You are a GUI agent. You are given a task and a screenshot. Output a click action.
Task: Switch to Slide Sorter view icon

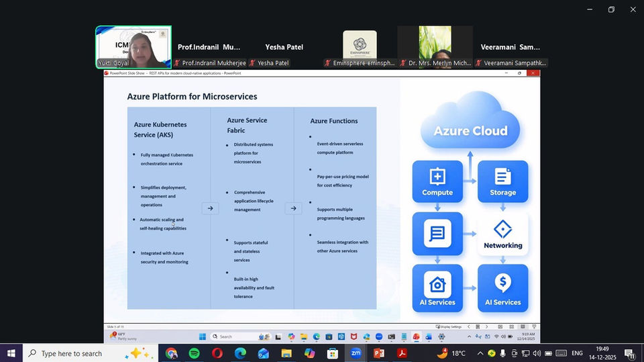coord(511,326)
